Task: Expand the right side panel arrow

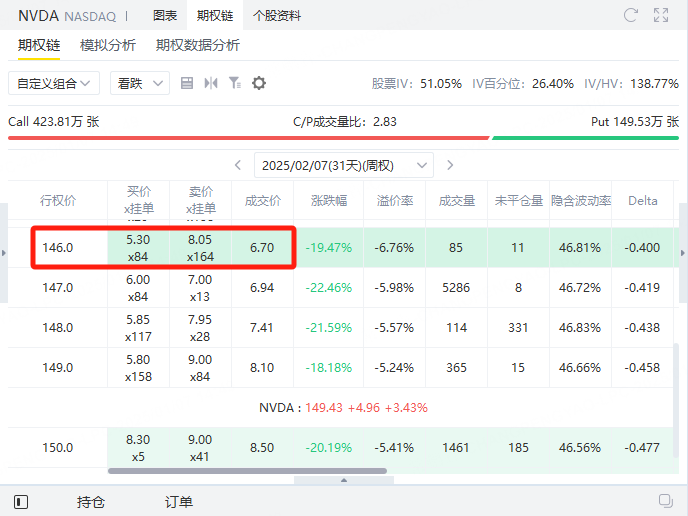Action: pyautogui.click(x=683, y=253)
